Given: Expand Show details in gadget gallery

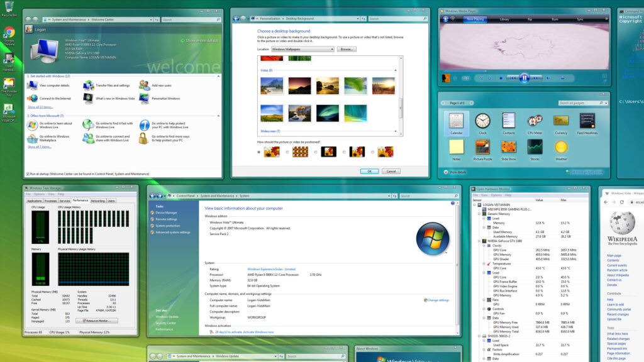Looking at the screenshot, I should (455, 172).
